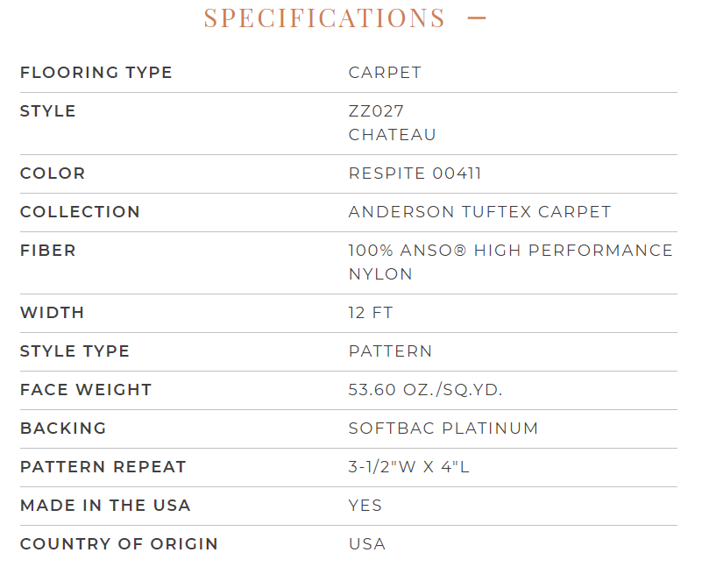
Task: Select the Flooring Type label
Action: click(96, 73)
